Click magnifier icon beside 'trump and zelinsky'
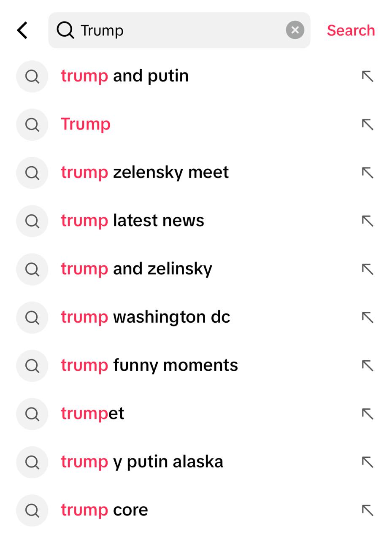Image resolution: width=392 pixels, height=540 pixels. point(32,269)
